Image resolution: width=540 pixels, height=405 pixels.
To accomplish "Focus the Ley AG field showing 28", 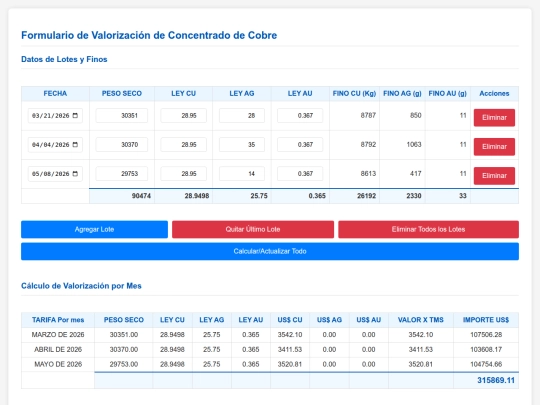I will click(x=242, y=115).
